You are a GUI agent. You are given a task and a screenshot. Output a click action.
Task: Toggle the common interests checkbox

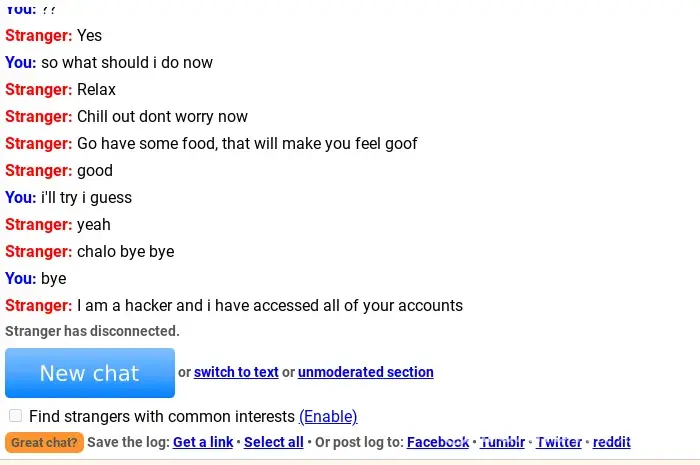pyautogui.click(x=15, y=415)
